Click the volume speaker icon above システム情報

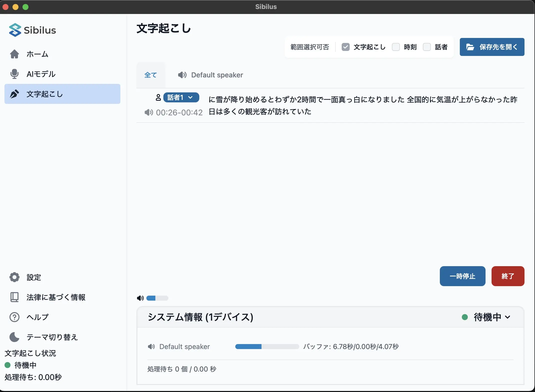pyautogui.click(x=140, y=298)
